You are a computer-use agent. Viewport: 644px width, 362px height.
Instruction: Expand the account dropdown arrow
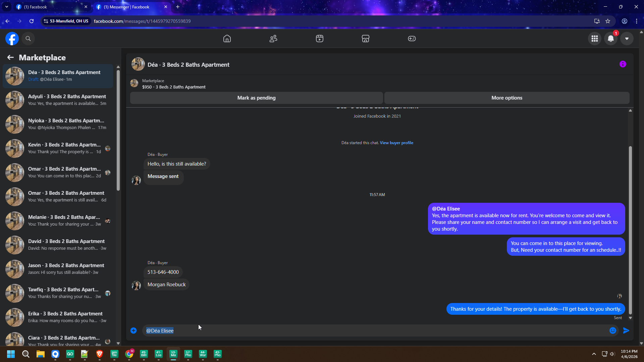tap(627, 39)
